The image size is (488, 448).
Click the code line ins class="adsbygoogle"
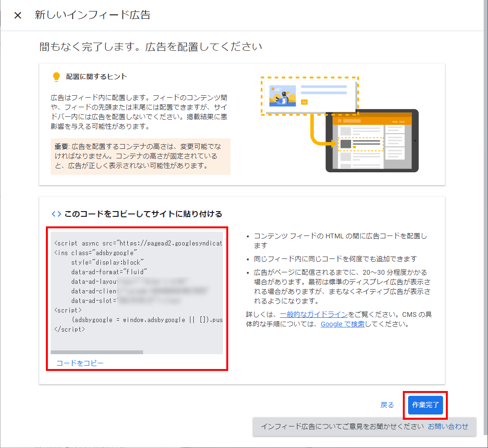tap(96, 253)
